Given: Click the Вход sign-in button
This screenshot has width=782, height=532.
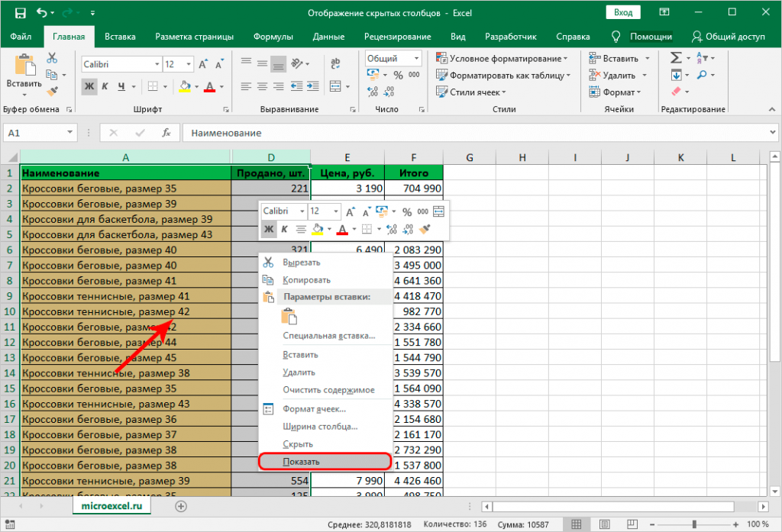Looking at the screenshot, I should click(623, 12).
